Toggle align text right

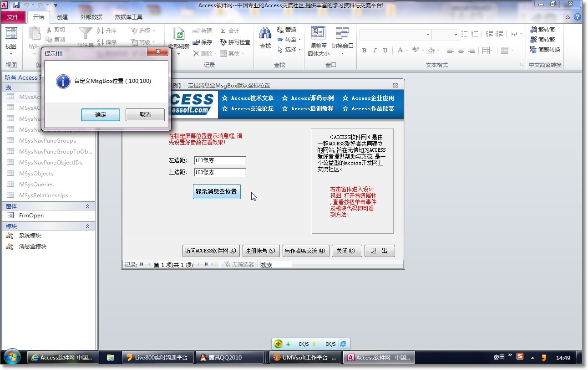pos(471,50)
